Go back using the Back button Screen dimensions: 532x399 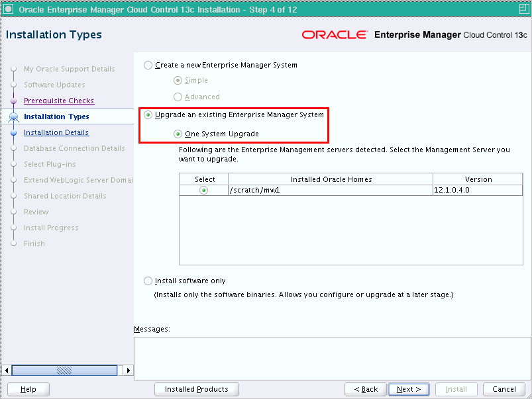pyautogui.click(x=365, y=389)
